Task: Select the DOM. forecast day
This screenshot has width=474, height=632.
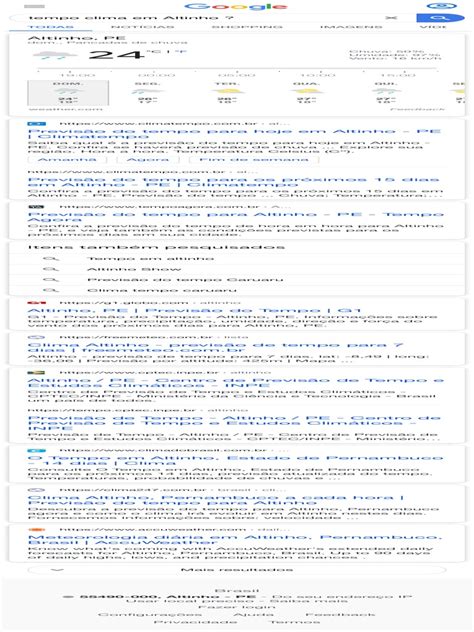Action: pos(68,93)
